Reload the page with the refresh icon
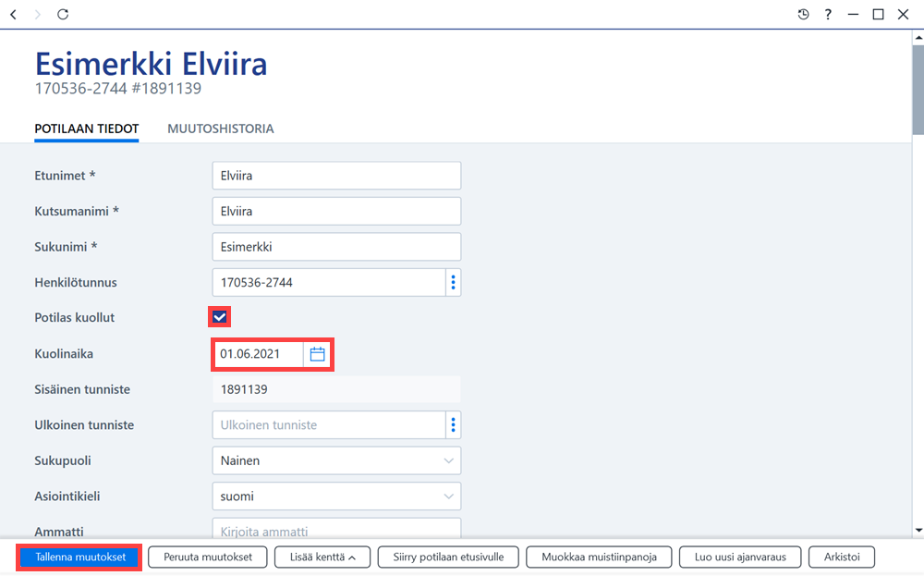The width and height of the screenshot is (924, 576). pyautogui.click(x=63, y=14)
